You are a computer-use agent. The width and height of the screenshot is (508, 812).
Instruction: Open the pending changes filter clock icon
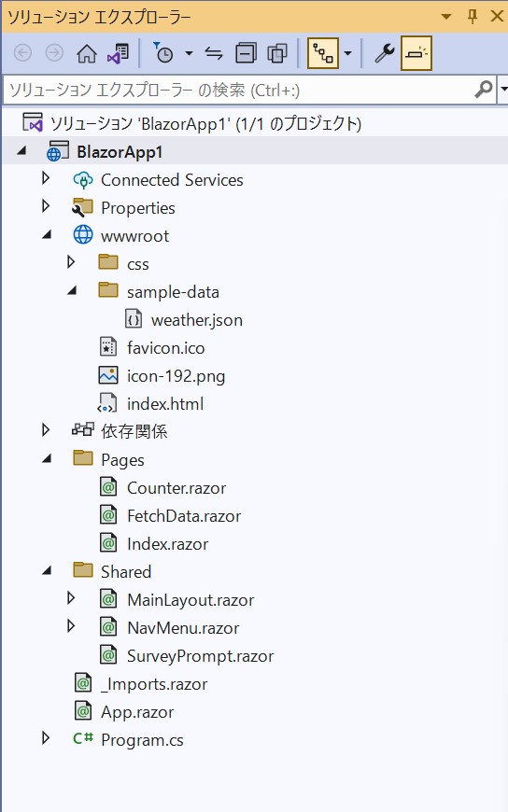pos(163,53)
